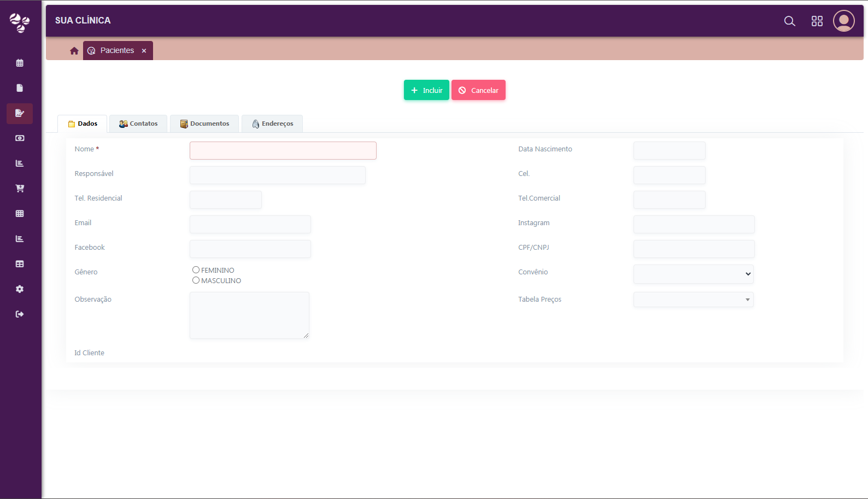This screenshot has width=868, height=499.
Task: Go to the home icon tab
Action: click(x=74, y=51)
